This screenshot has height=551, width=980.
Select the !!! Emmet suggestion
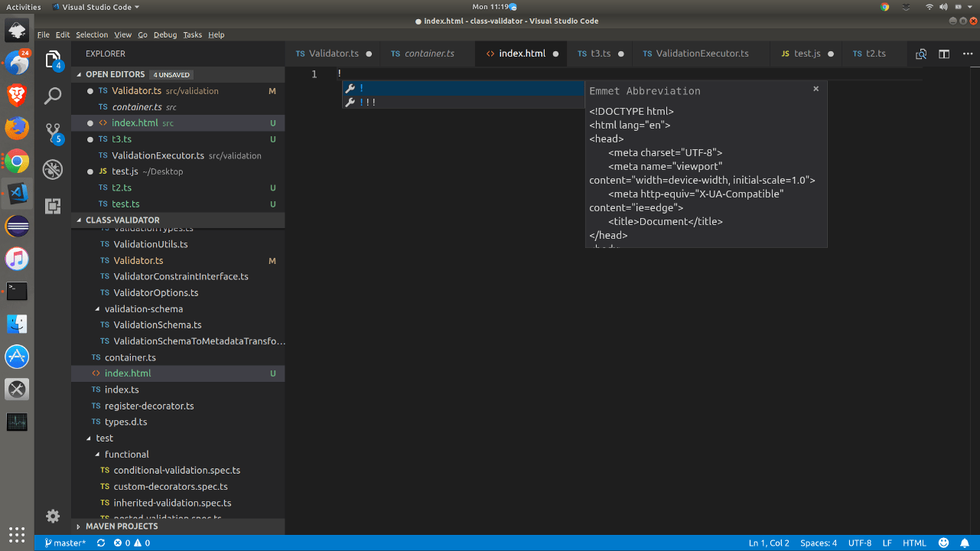[371, 102]
